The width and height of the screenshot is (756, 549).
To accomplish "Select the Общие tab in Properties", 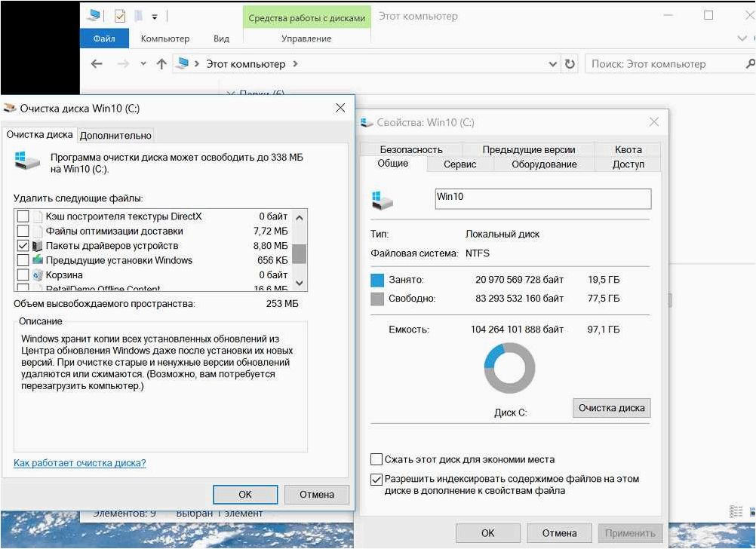I will pos(393,164).
